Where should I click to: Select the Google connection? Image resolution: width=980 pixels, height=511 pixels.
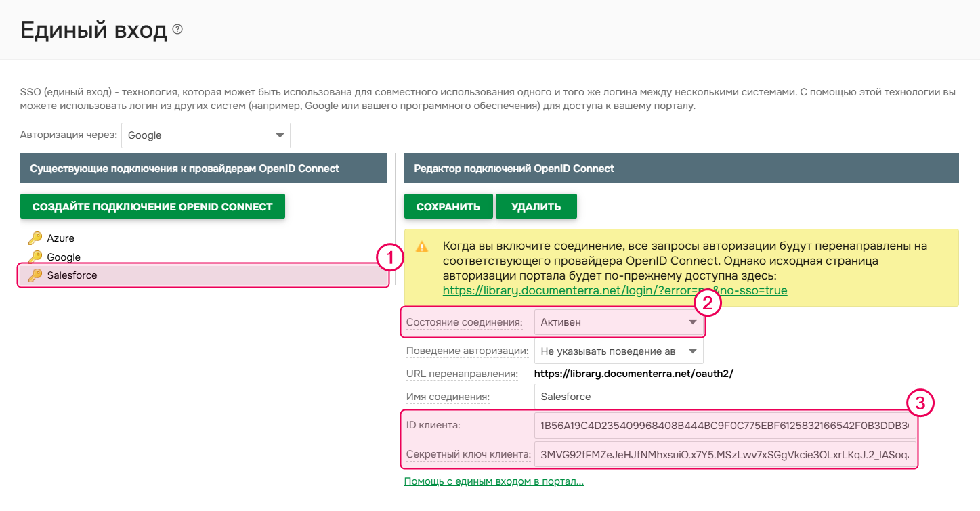coord(65,257)
